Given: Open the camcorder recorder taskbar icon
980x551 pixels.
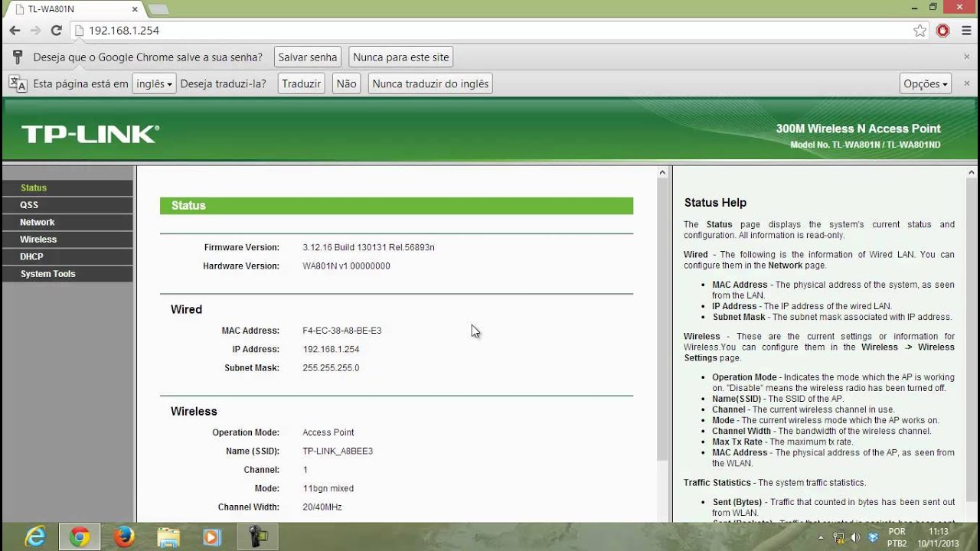Looking at the screenshot, I should pyautogui.click(x=256, y=537).
